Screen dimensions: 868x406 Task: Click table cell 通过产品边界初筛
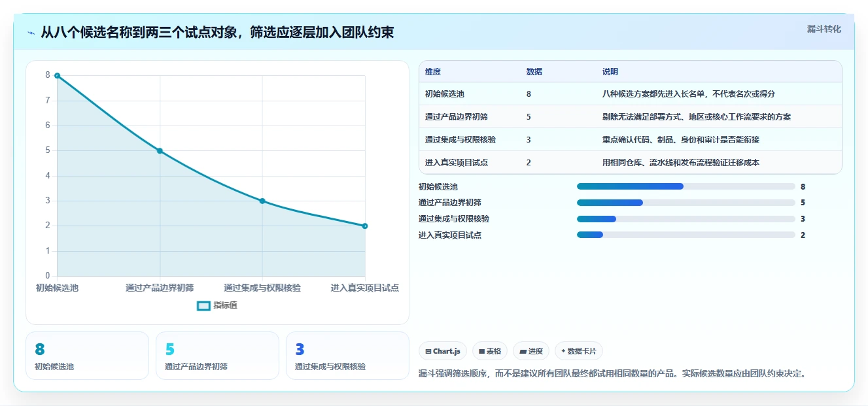click(457, 117)
